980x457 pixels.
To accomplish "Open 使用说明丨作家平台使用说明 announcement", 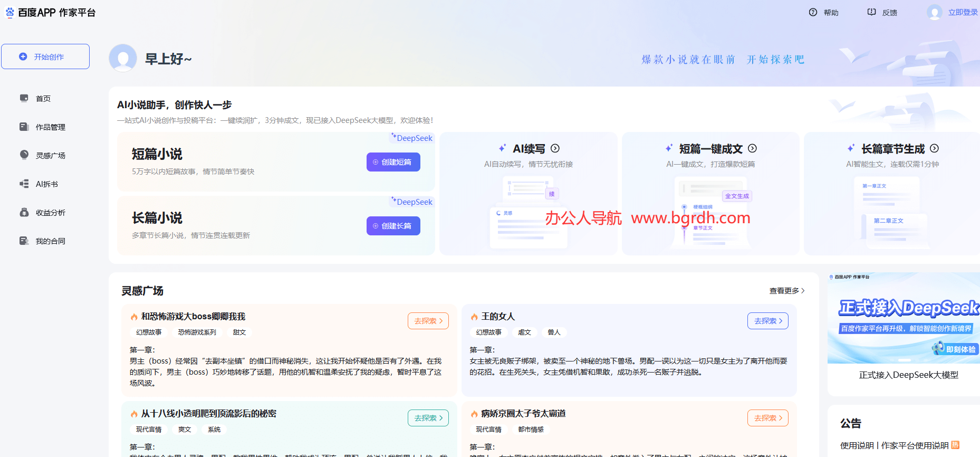I will 895,446.
